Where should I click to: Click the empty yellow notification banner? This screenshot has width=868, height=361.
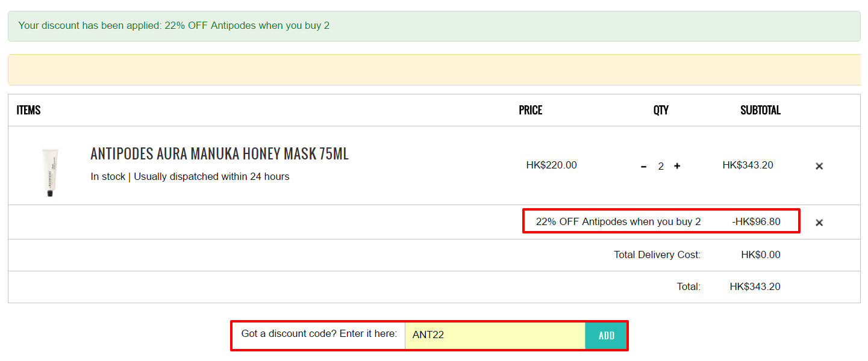point(434,70)
